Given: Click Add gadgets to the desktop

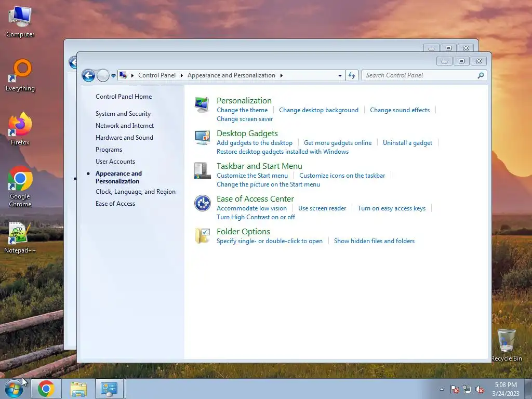Looking at the screenshot, I should pyautogui.click(x=255, y=143).
